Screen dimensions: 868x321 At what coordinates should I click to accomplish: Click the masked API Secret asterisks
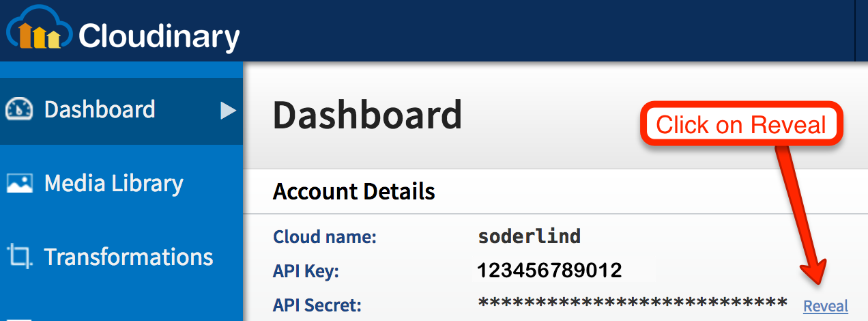[x=633, y=303]
